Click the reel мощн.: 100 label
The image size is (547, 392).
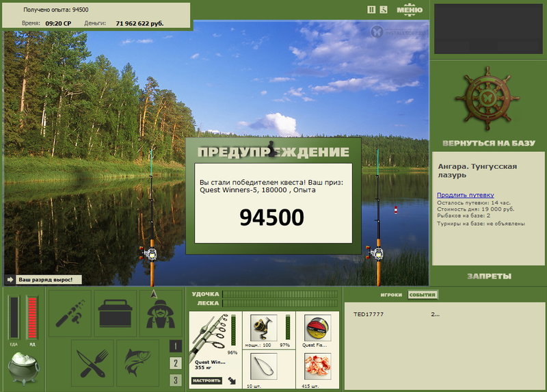pos(258,345)
